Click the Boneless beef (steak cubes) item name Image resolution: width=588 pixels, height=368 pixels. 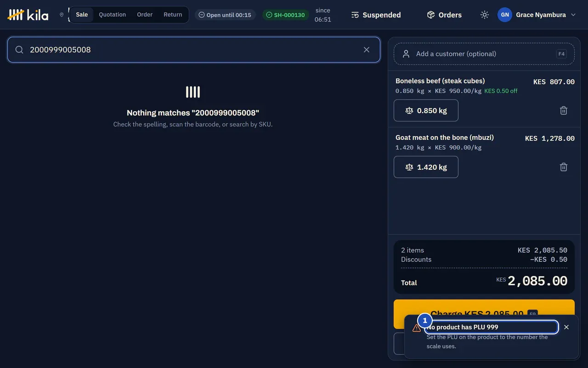click(x=440, y=81)
